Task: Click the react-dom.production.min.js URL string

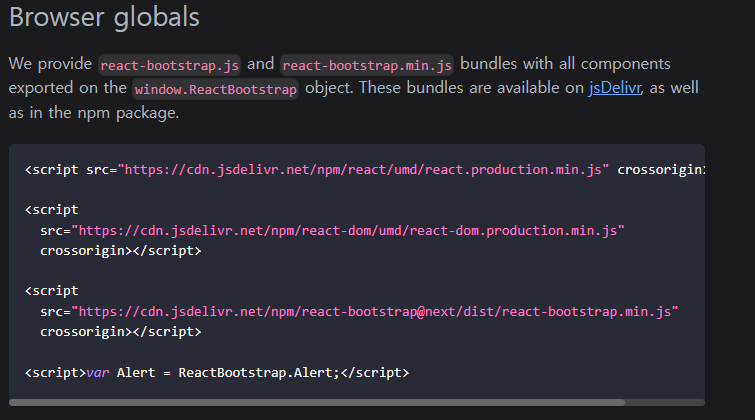Action: click(348, 231)
